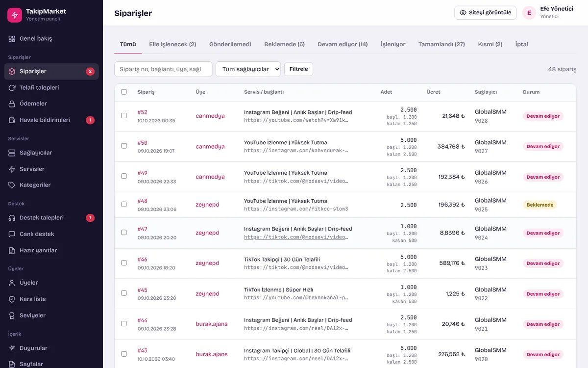Switch to the Tümü tab

tap(128, 44)
